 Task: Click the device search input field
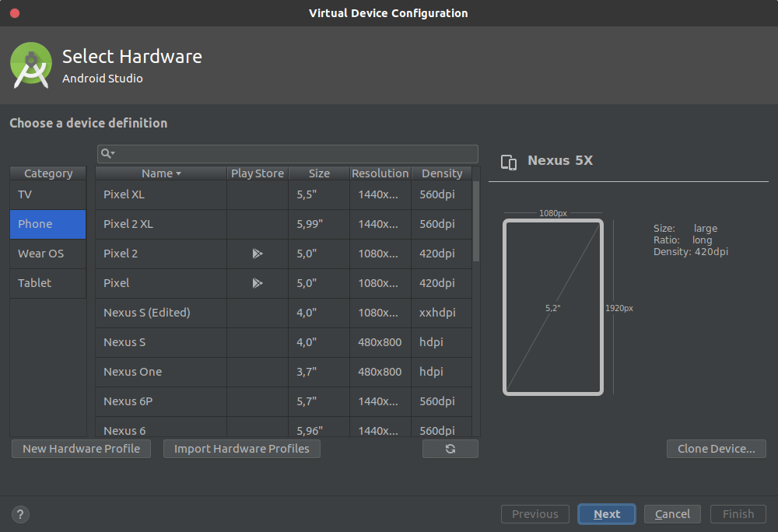coord(288,154)
